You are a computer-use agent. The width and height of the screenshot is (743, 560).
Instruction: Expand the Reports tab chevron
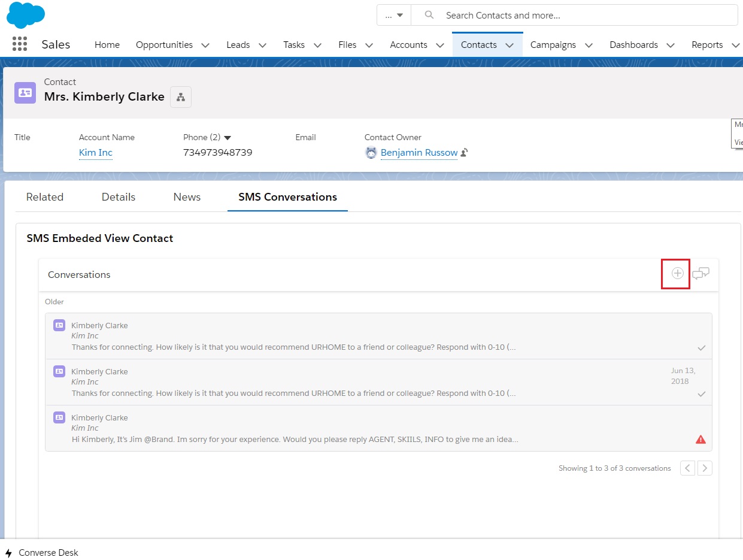(735, 45)
